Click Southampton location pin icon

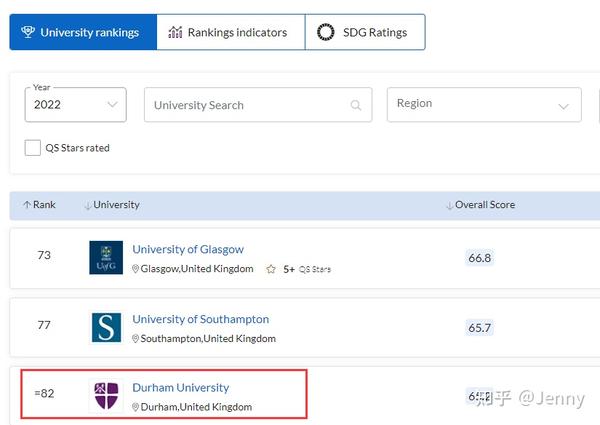pos(135,339)
